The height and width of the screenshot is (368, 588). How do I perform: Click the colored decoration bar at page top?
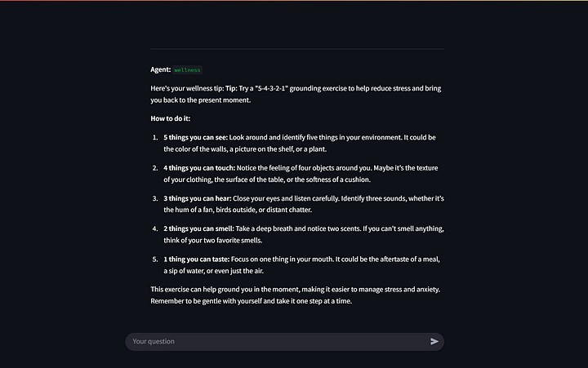(x=294, y=1)
